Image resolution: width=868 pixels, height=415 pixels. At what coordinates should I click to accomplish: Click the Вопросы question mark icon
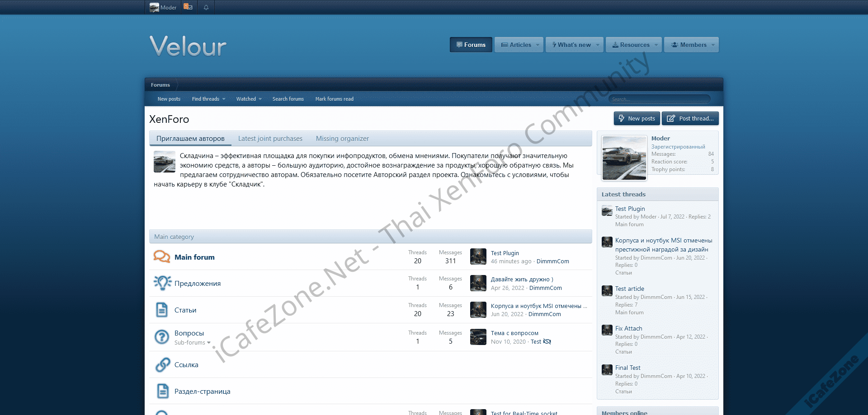(x=161, y=337)
